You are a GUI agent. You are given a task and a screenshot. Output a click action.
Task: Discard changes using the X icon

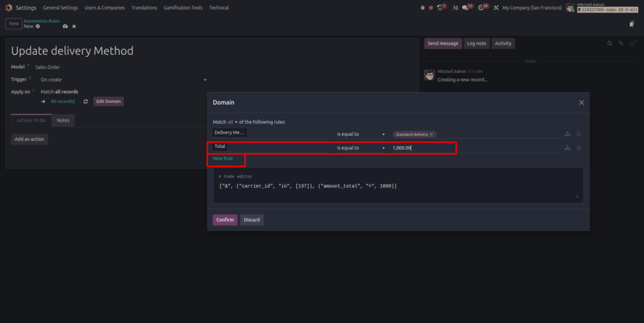click(74, 26)
